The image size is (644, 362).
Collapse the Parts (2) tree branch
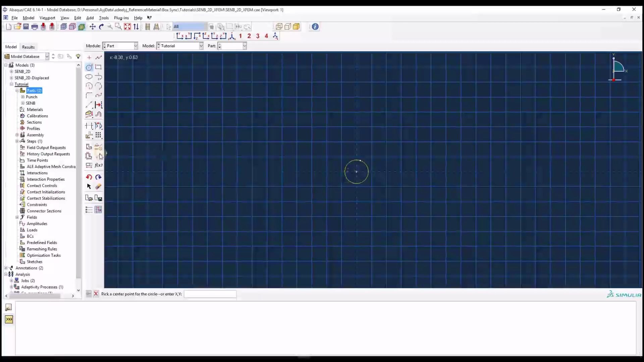pyautogui.click(x=17, y=90)
